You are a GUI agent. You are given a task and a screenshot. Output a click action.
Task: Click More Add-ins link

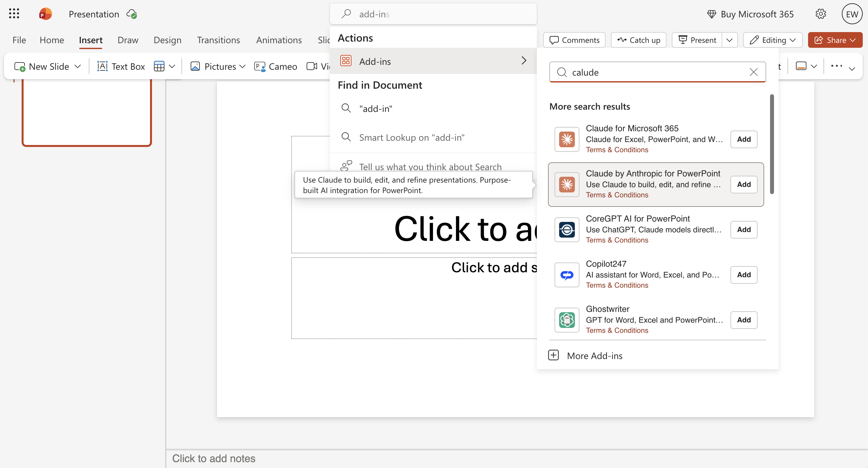tap(594, 355)
